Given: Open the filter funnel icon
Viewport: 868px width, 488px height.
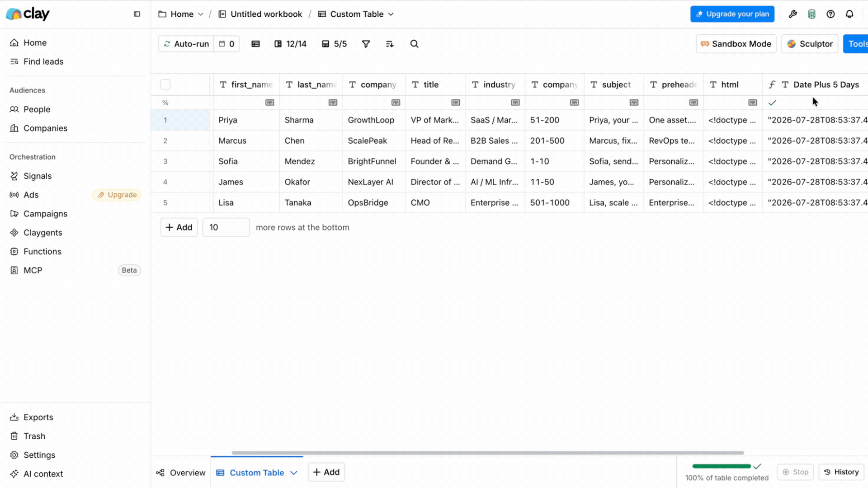Looking at the screenshot, I should [366, 44].
